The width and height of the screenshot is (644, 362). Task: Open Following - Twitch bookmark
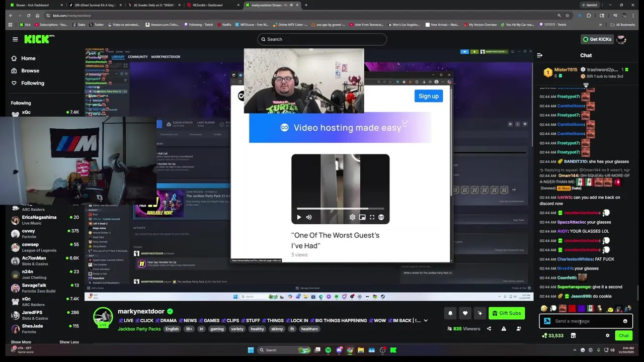tap(199, 25)
